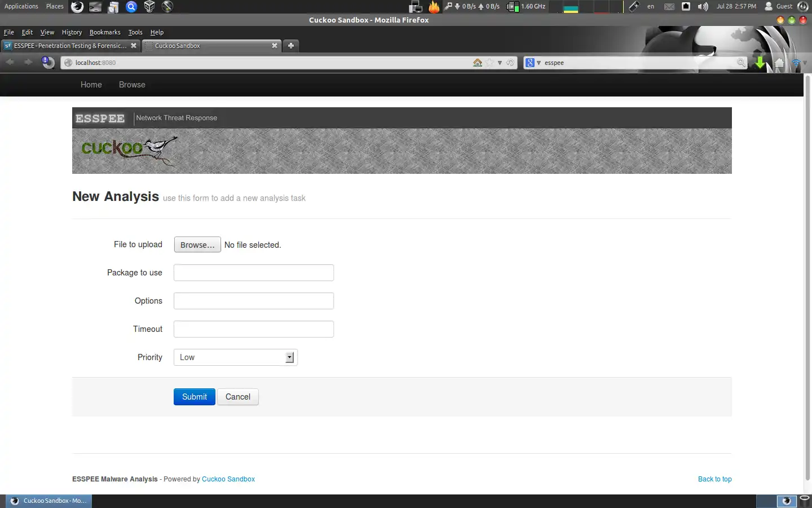Viewport: 812px width, 508px height.
Task: Close the Cuckoo Sandbox tab
Action: click(x=275, y=46)
